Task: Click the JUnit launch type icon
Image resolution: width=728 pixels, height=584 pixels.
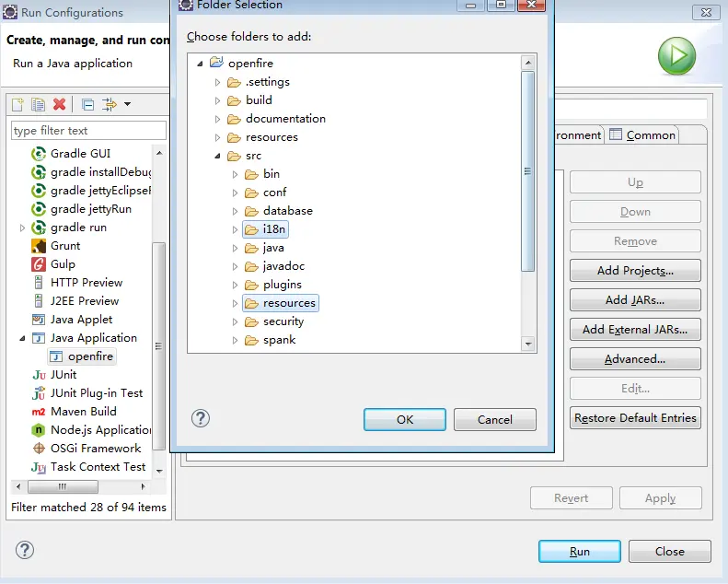Action: [39, 375]
